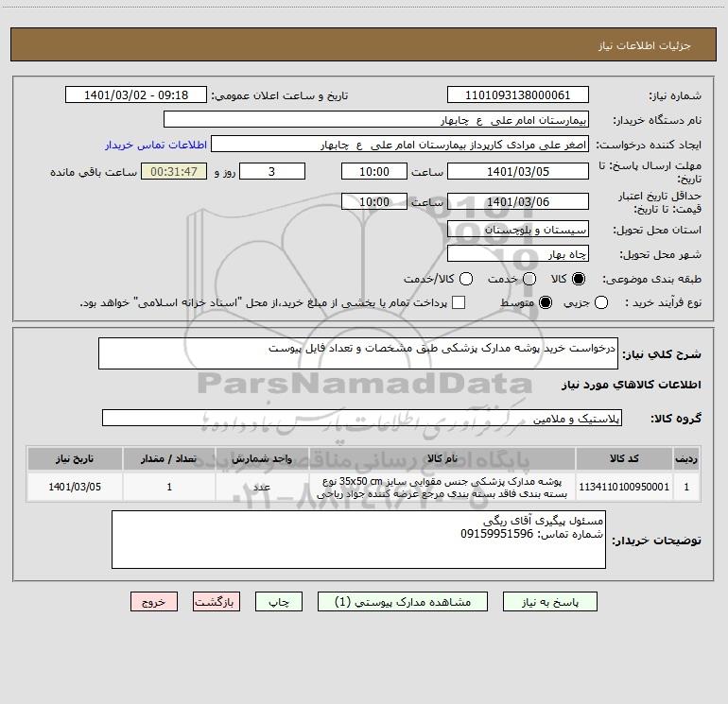Click the buyer notes text area
Image resolution: width=728 pixels, height=704 pixels.
coord(358,540)
